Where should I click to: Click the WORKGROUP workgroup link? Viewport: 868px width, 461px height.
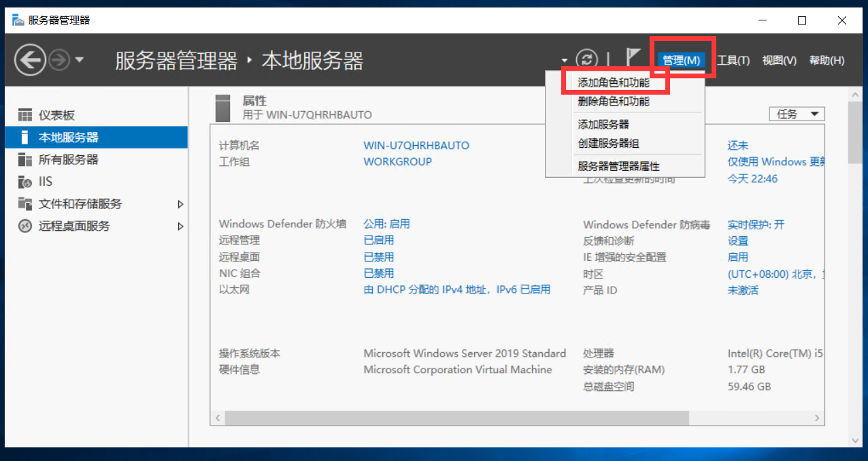pos(397,161)
